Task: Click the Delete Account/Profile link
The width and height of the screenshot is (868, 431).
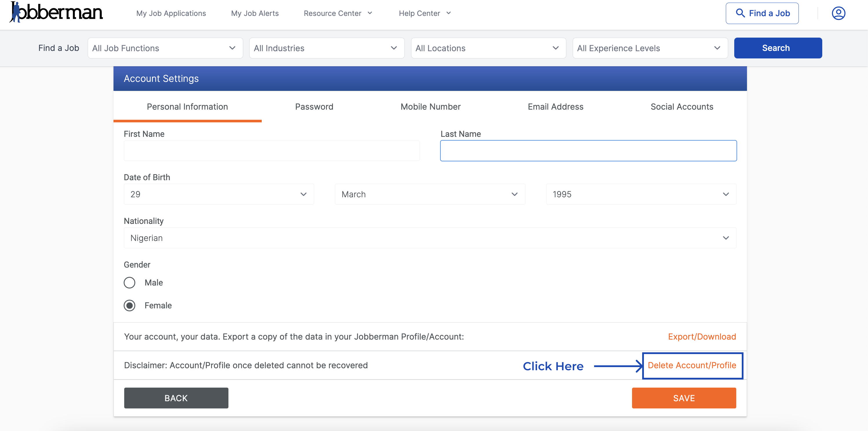Action: pyautogui.click(x=692, y=365)
